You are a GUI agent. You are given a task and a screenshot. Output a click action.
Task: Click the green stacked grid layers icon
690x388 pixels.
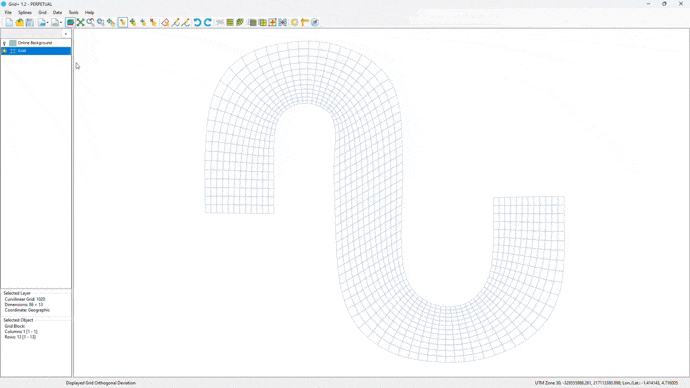(x=240, y=22)
